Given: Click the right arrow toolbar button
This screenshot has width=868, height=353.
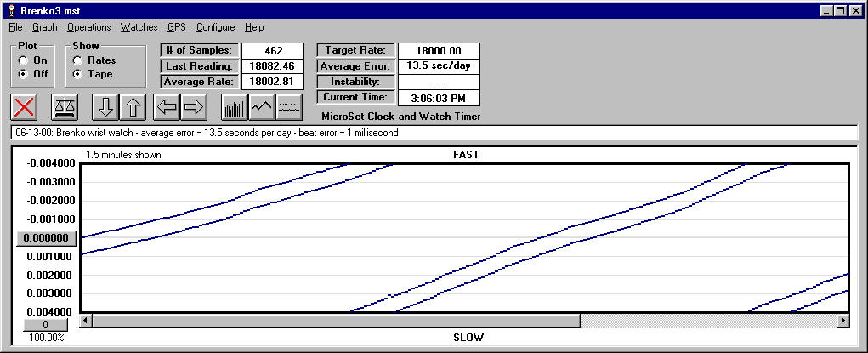Looking at the screenshot, I should (194, 107).
